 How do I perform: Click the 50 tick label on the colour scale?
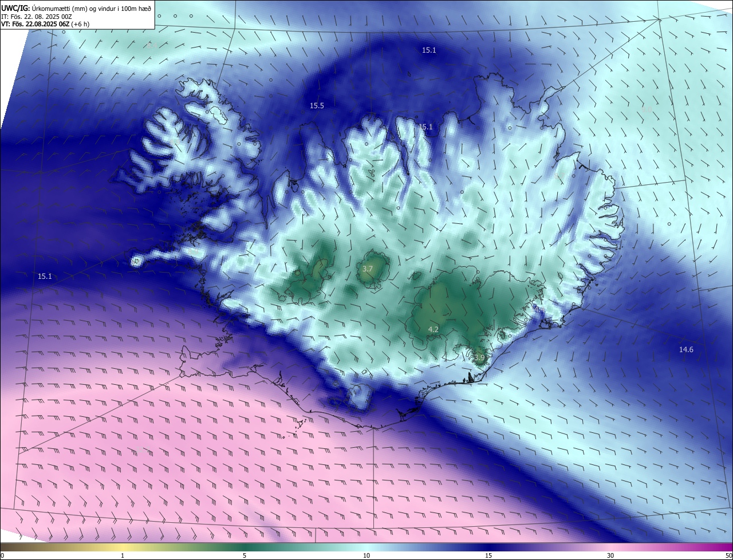coord(728,555)
